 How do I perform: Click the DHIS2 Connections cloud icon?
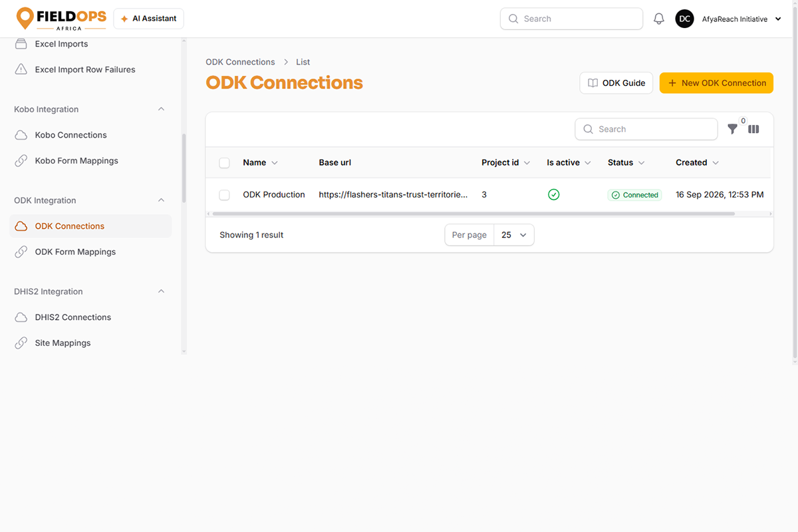pyautogui.click(x=21, y=317)
